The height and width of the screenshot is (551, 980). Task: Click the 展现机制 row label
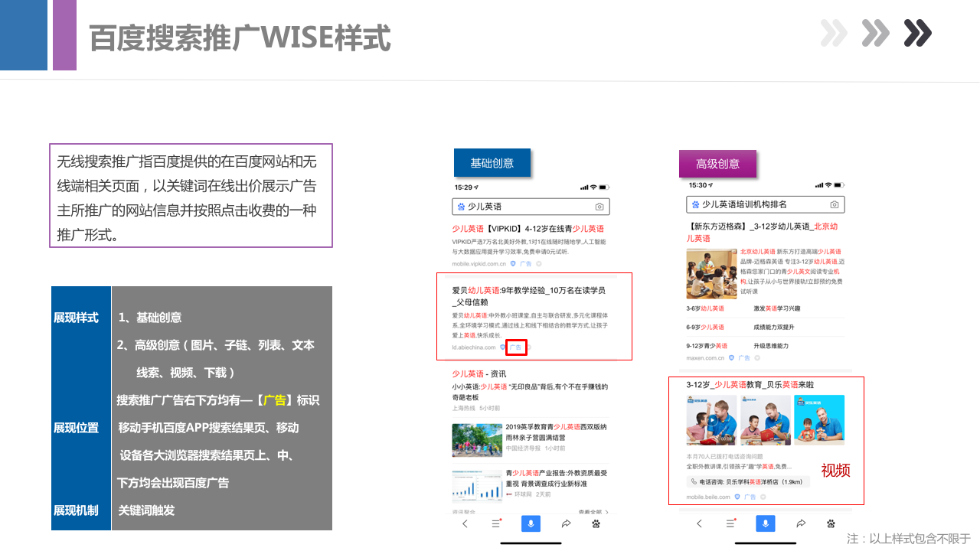[x=76, y=510]
